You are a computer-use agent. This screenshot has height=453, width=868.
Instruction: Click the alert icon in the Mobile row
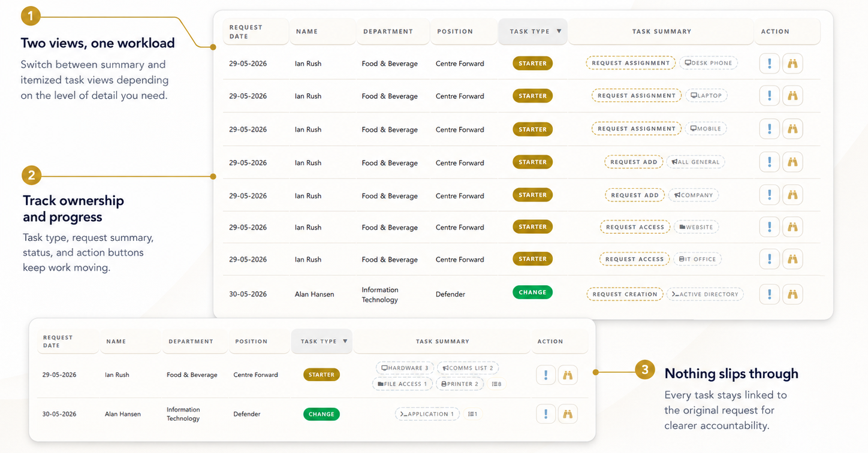click(769, 129)
